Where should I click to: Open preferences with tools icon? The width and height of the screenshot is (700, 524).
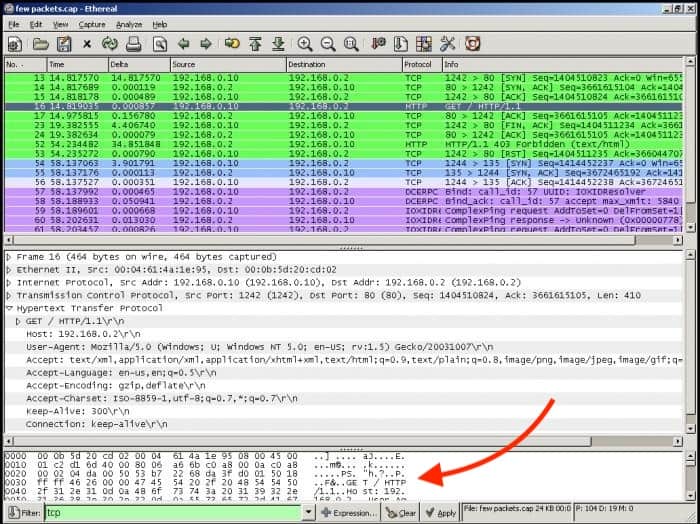(x=447, y=44)
